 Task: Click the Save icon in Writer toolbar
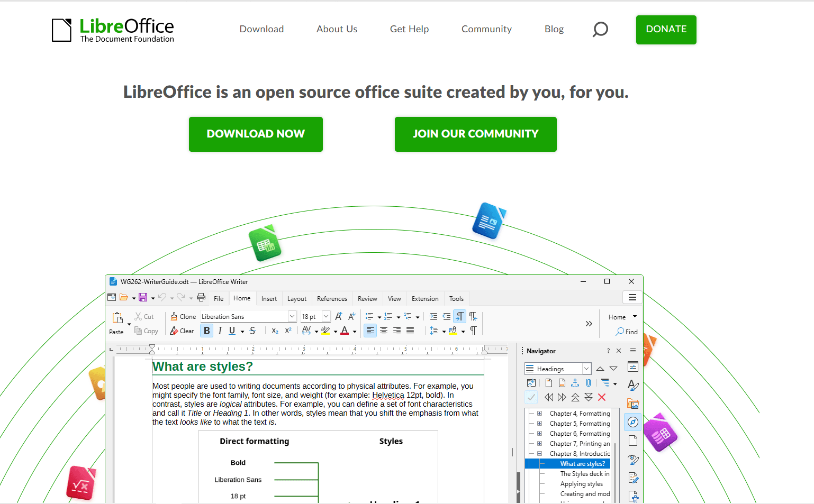143,298
